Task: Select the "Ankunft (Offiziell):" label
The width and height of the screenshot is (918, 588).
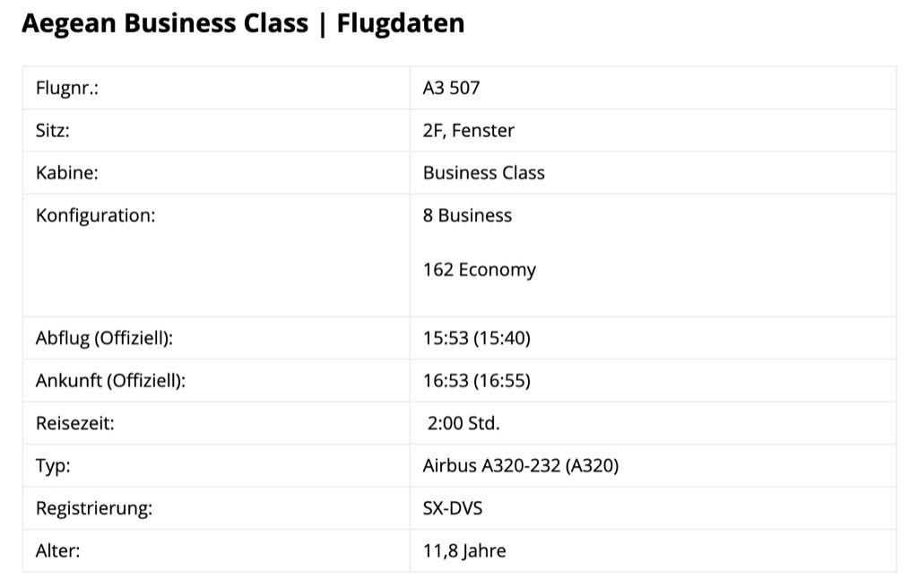Action: tap(110, 381)
